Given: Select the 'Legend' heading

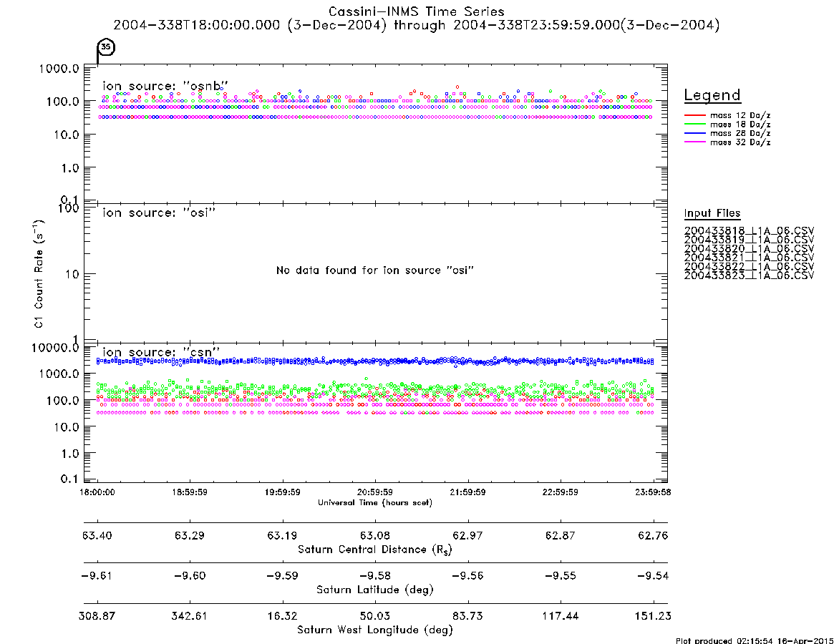Looking at the screenshot, I should point(712,95).
